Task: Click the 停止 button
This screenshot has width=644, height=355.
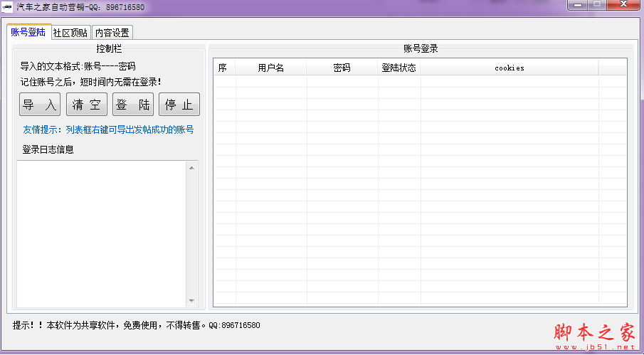Action: point(179,105)
